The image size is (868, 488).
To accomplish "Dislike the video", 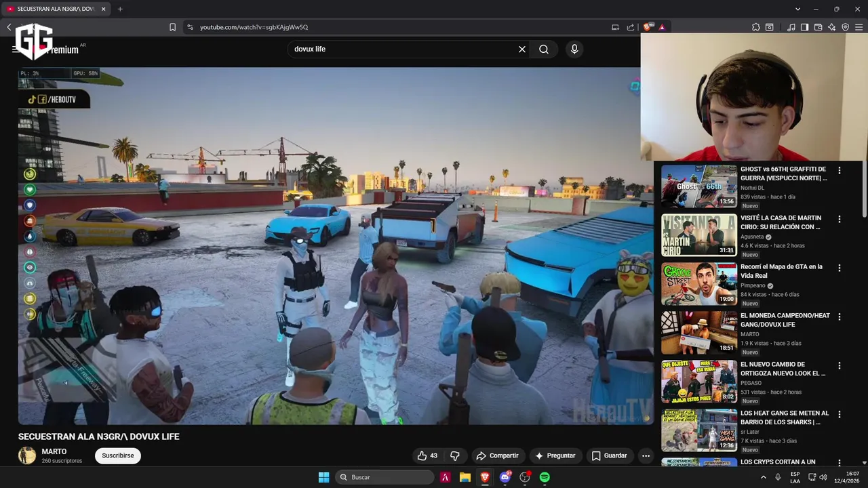I will [455, 455].
